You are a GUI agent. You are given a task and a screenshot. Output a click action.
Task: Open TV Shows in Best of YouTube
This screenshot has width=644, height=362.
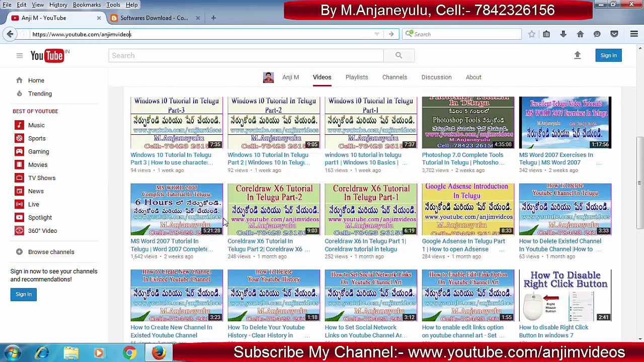pos(42,178)
